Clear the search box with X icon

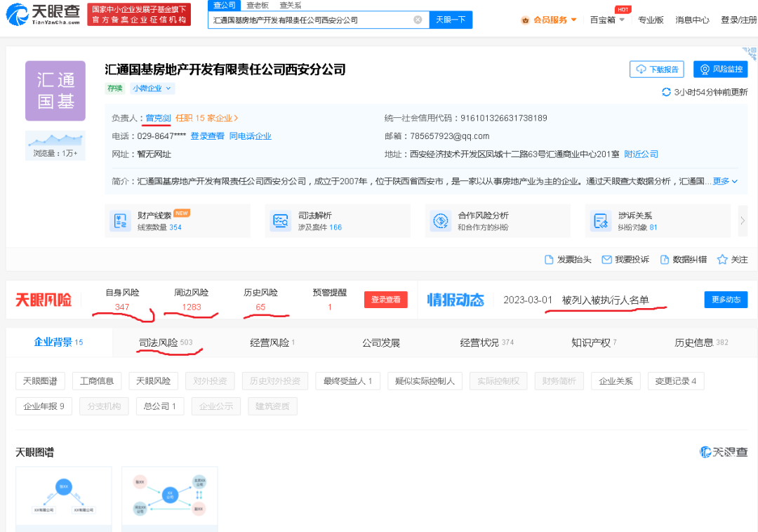pos(418,20)
